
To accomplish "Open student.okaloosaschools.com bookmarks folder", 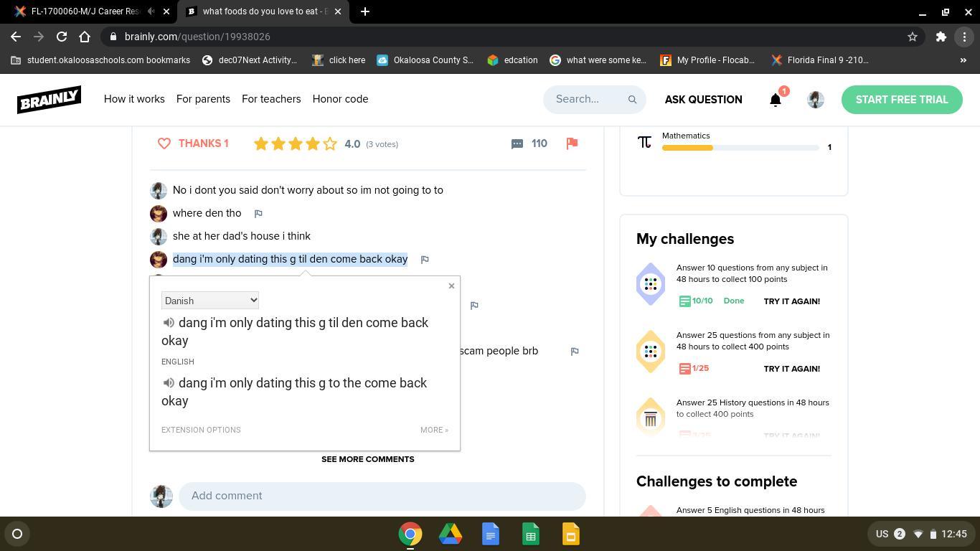I will [x=100, y=60].
